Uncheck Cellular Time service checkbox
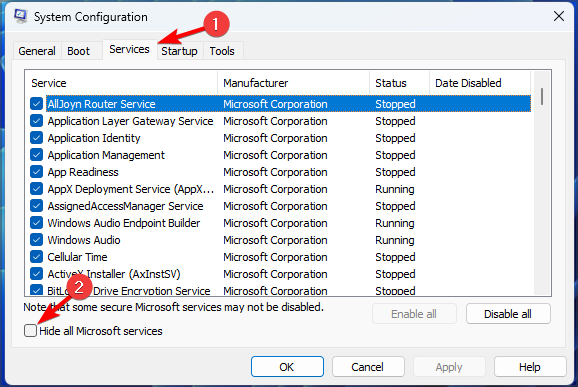Viewport: 578px width, 387px height. (x=36, y=257)
